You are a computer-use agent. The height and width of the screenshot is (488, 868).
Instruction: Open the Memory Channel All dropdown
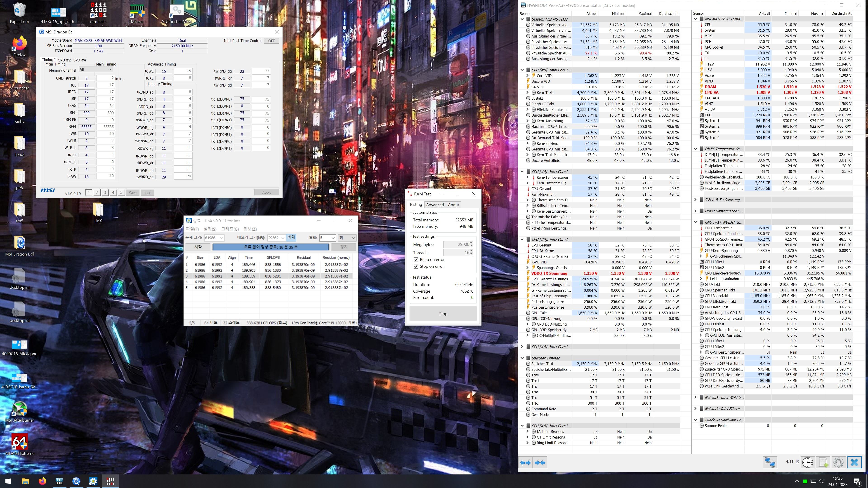tap(96, 69)
